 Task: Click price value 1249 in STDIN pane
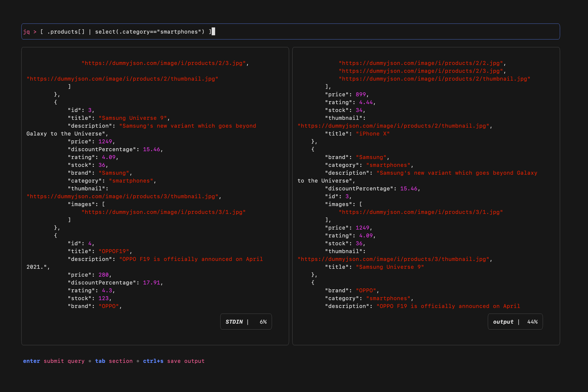[105, 142]
